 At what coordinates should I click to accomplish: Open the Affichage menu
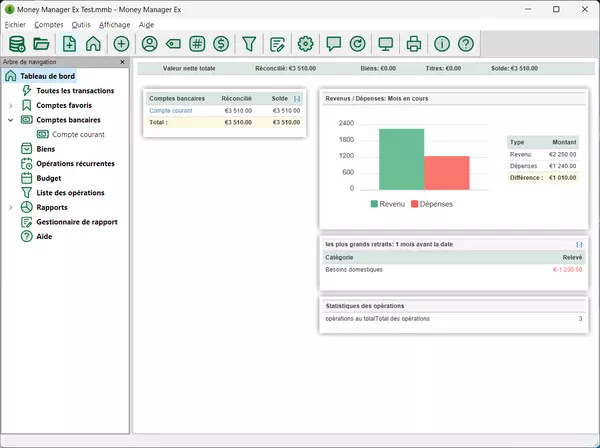coord(114,24)
